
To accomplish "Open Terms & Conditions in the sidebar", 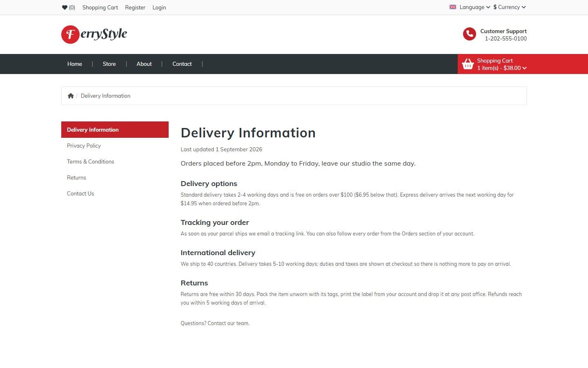I will tap(91, 162).
